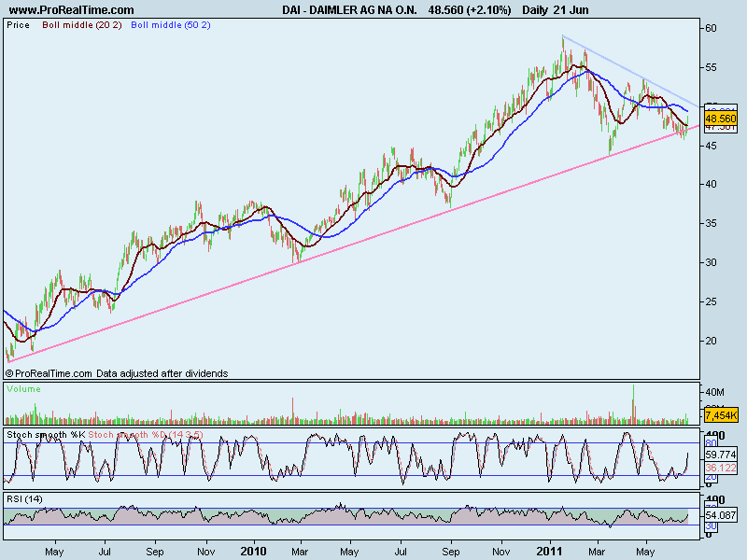747x560 pixels.
Task: Select the RSI (14) panel label
Action: [x=24, y=499]
